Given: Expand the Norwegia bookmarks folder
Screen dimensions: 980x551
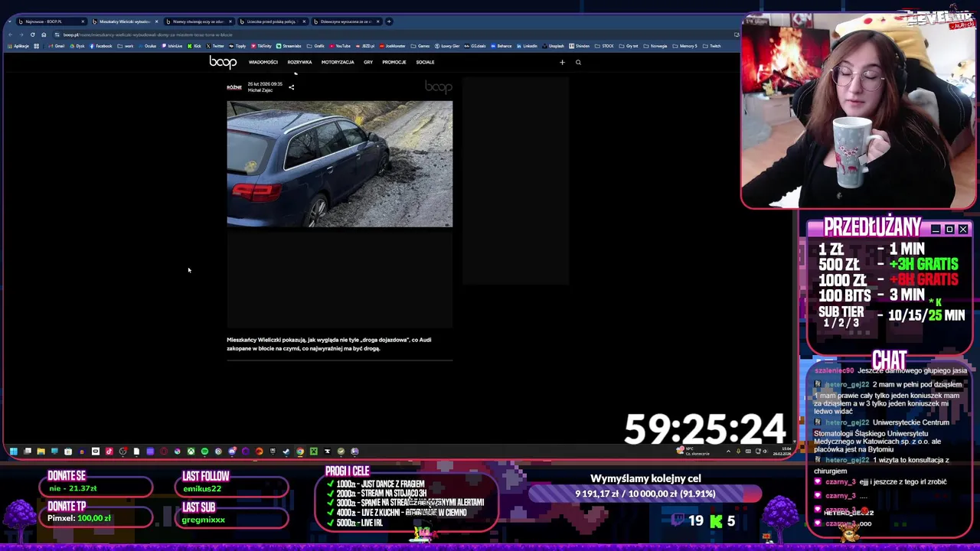Looking at the screenshot, I should click(x=655, y=46).
